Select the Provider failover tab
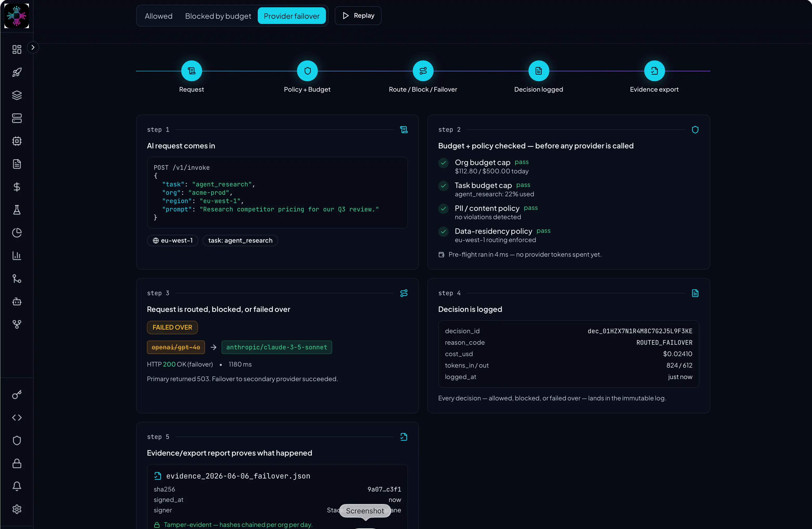 coord(292,16)
